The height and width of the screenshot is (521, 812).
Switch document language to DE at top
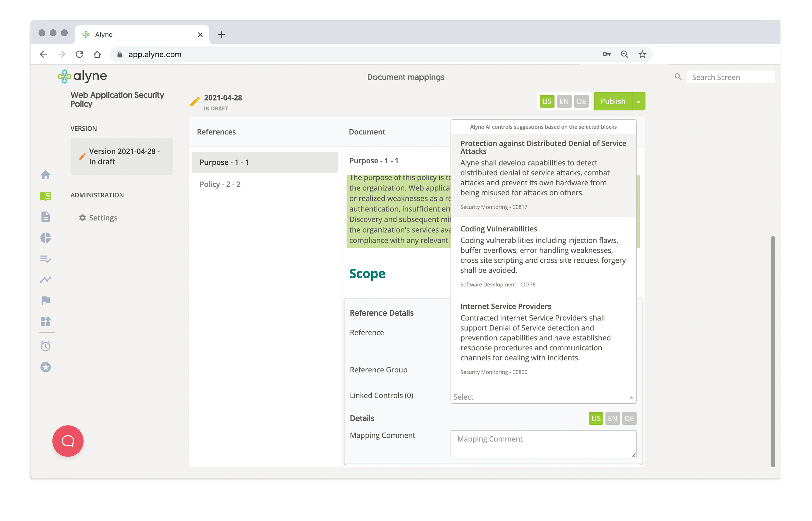click(581, 102)
